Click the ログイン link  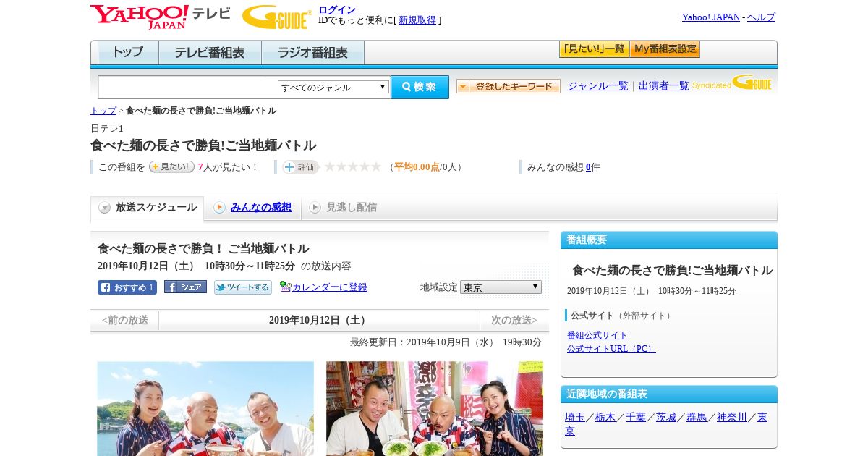click(337, 9)
